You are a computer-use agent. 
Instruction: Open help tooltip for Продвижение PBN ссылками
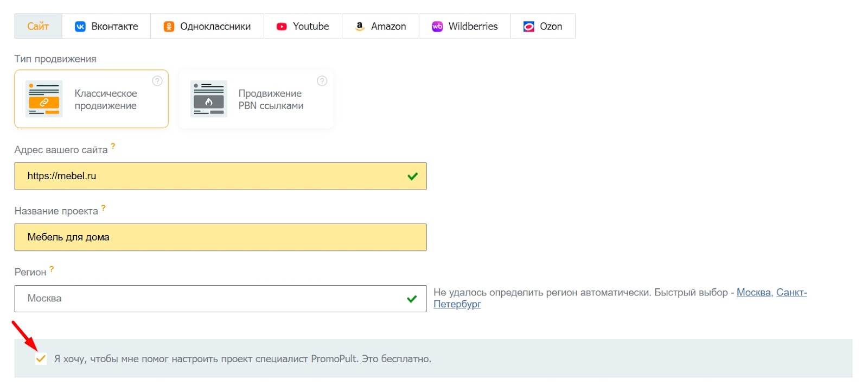point(322,80)
